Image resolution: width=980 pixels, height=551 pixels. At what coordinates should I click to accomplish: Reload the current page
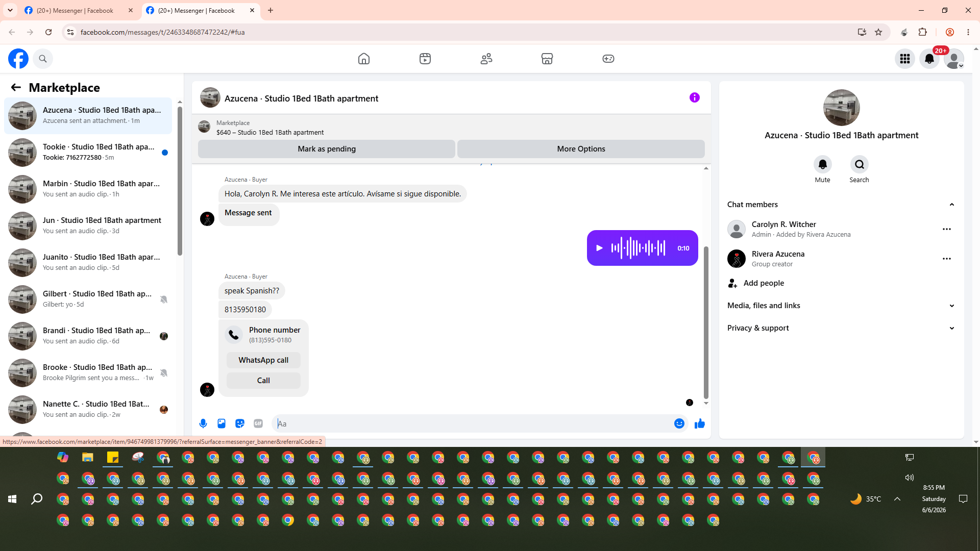48,32
